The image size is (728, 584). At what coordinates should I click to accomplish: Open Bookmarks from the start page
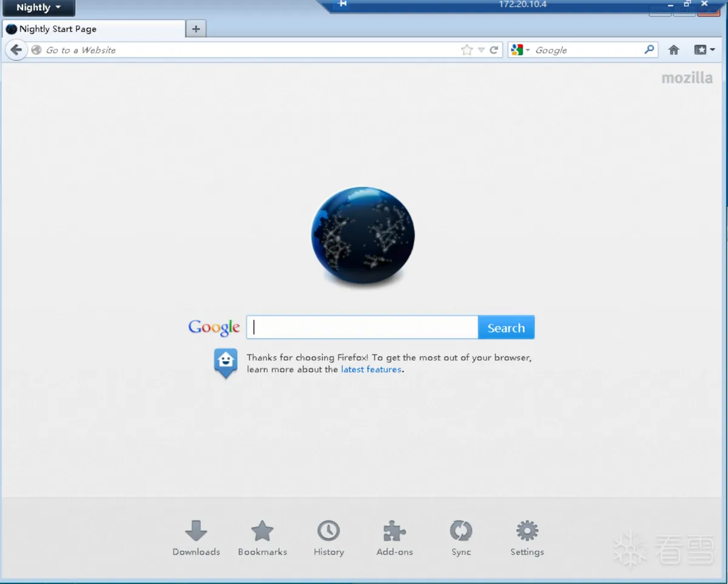click(263, 538)
